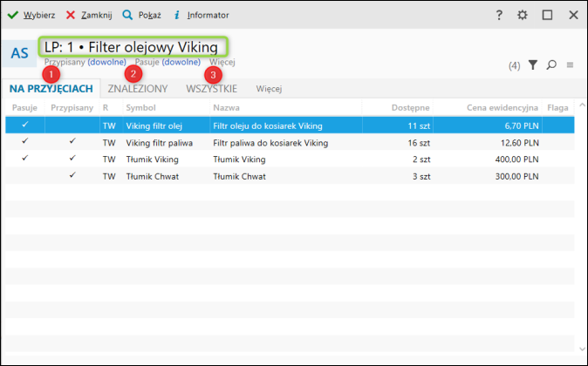Click the 11 szt availability value
This screenshot has width=588, height=366.
coord(419,125)
